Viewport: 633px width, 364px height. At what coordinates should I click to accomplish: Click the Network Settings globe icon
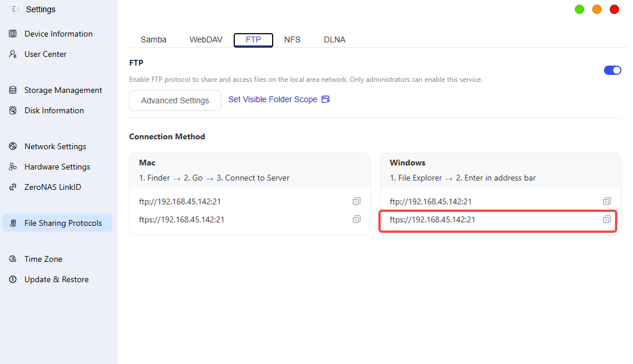[13, 146]
